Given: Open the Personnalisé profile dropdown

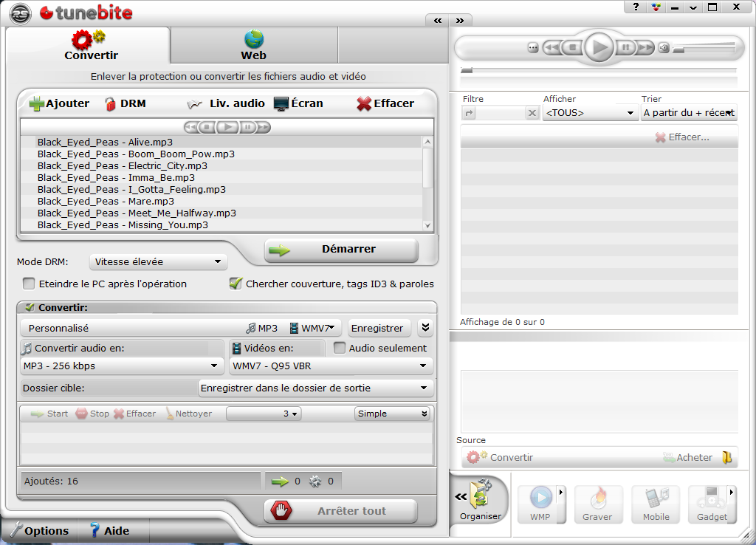Looking at the screenshot, I should coord(181,328).
